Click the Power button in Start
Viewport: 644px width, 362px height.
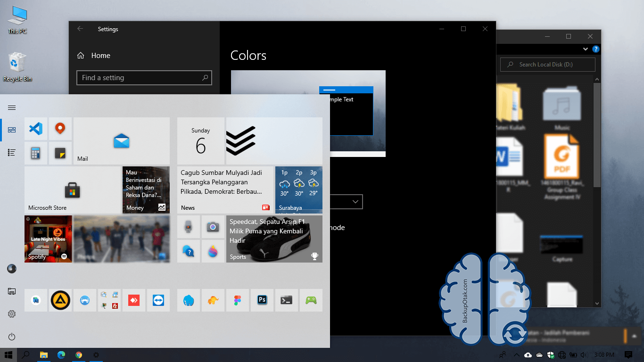pyautogui.click(x=12, y=337)
